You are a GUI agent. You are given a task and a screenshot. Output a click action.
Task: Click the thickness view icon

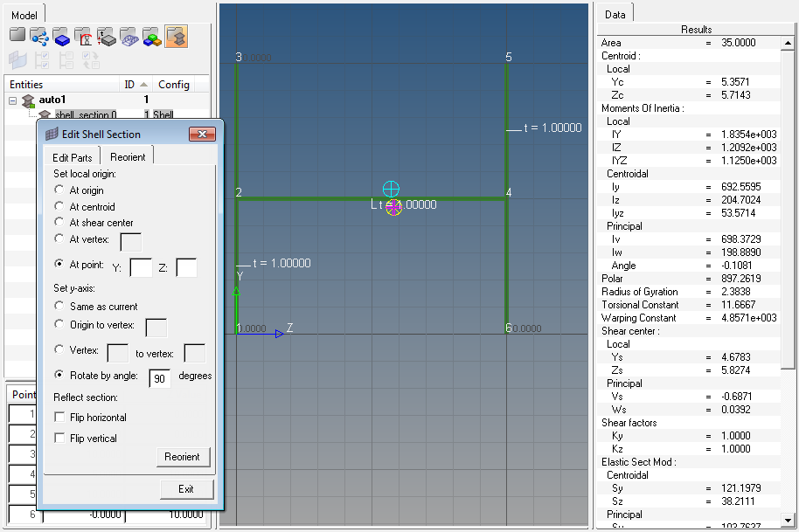coord(107,36)
